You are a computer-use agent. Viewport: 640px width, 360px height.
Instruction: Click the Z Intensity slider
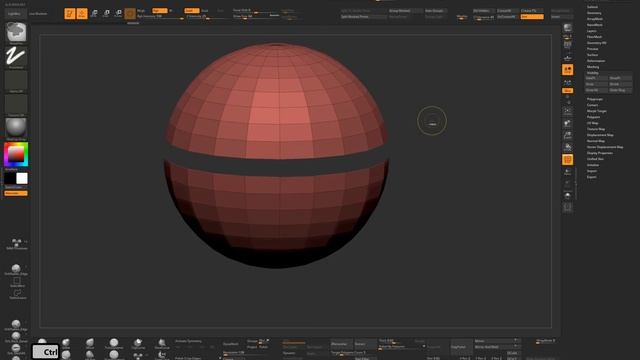pyautogui.click(x=206, y=17)
